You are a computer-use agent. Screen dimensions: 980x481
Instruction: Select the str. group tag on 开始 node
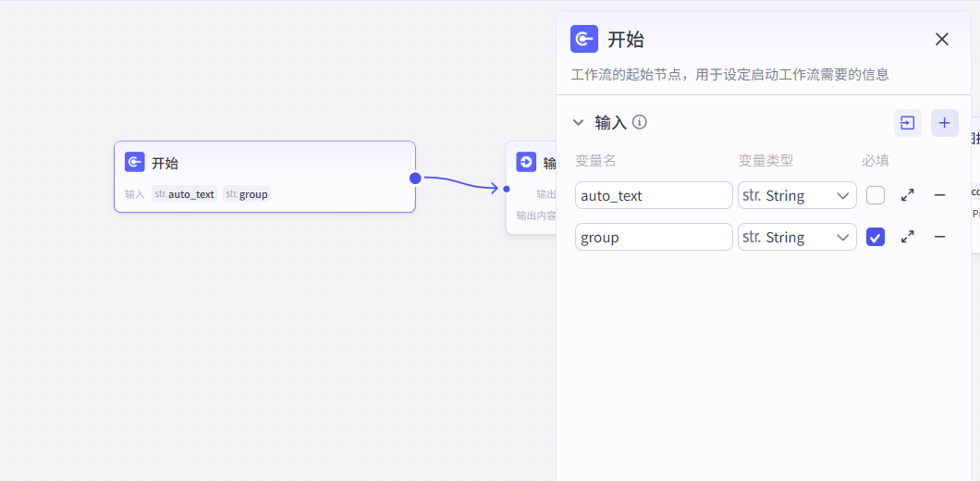pos(247,194)
